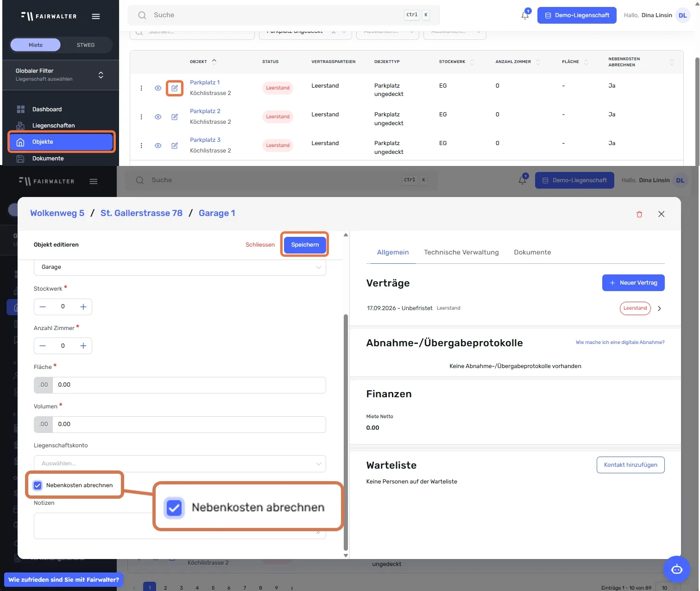Decrease Anzahl Zimmer with the minus icon
Image resolution: width=700 pixels, height=591 pixels.
click(43, 346)
